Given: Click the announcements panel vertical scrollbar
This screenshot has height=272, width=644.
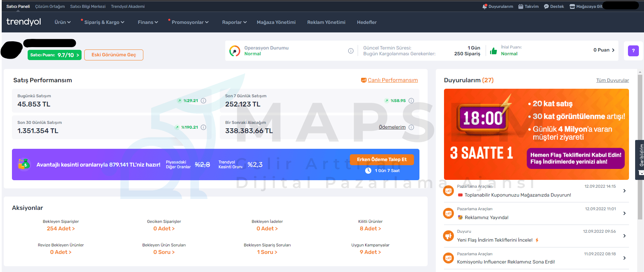Looking at the screenshot, I should (640, 147).
